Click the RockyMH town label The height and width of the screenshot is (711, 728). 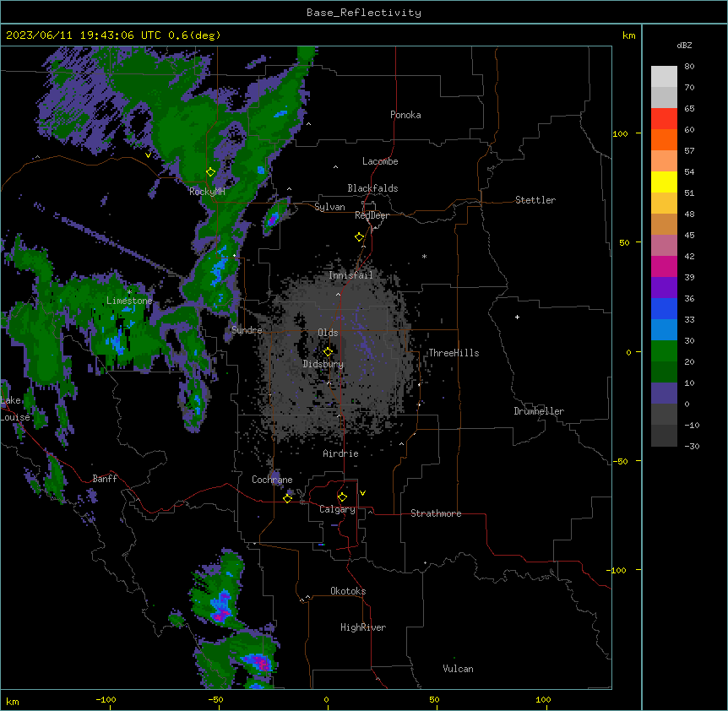tap(207, 191)
